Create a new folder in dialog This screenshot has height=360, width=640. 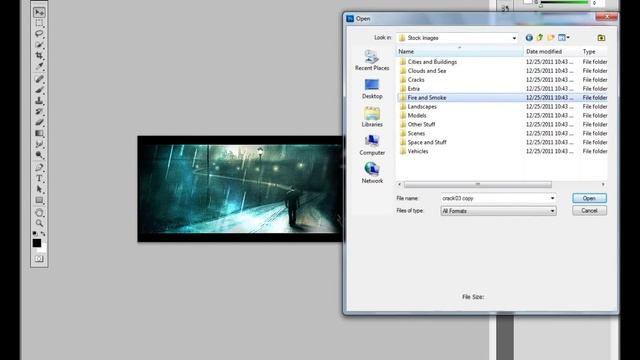pyautogui.click(x=551, y=38)
